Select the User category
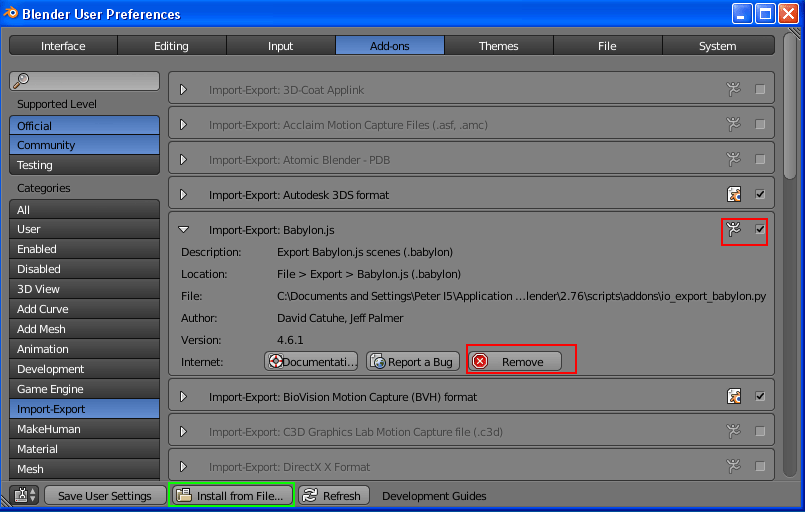 click(x=84, y=229)
